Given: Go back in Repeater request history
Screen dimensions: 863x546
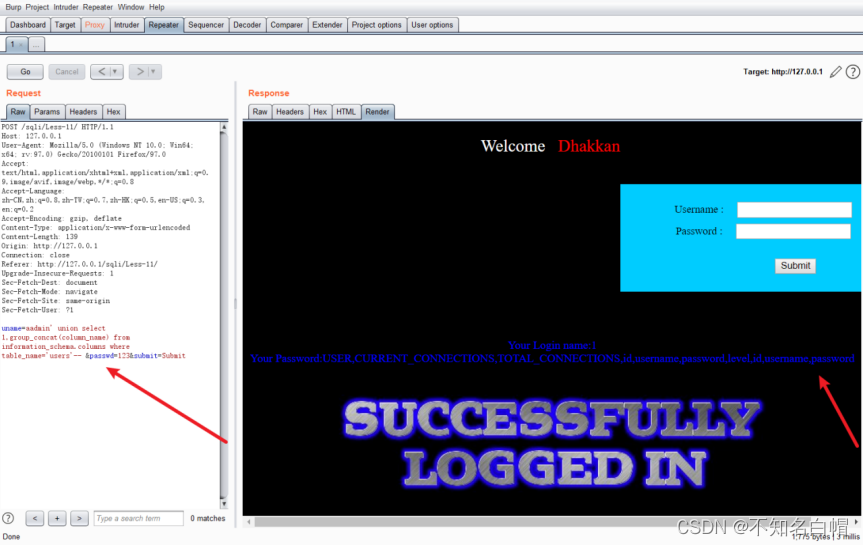Looking at the screenshot, I should point(102,72).
